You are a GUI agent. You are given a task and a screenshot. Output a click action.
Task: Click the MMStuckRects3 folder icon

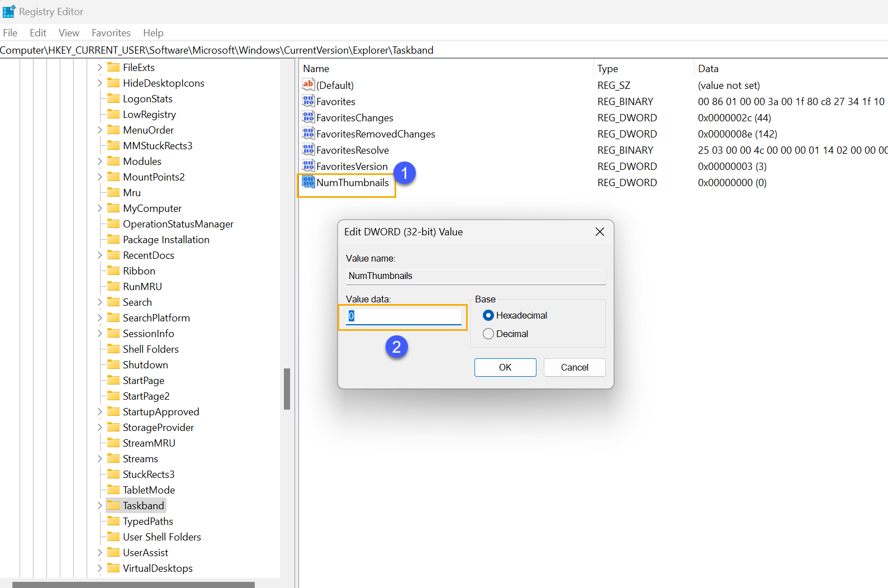tap(113, 145)
